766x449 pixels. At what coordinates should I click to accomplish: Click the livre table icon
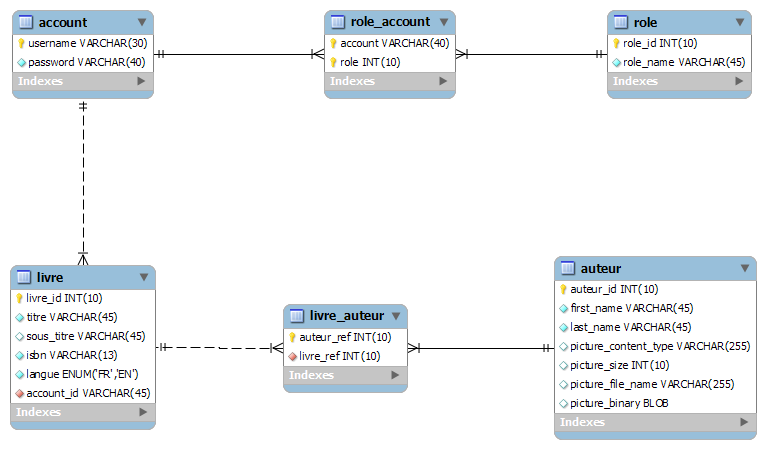click(24, 277)
